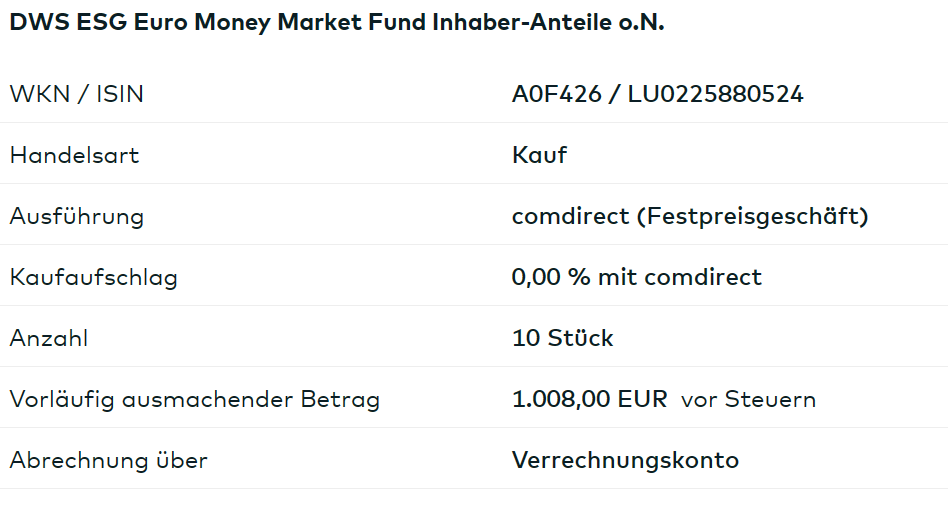Click the "Ausführung" label
948x508 pixels.
[76, 216]
